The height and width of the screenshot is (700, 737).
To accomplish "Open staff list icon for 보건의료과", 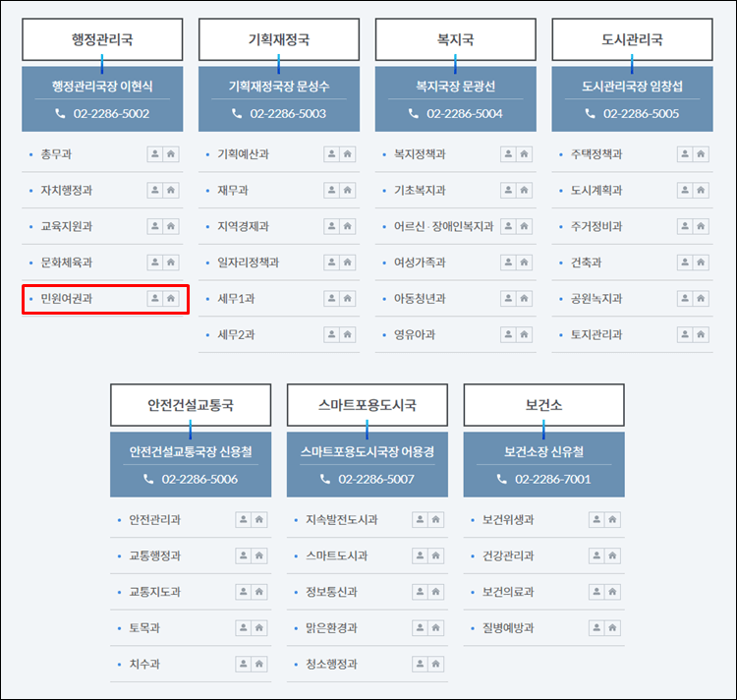I will coord(596,592).
